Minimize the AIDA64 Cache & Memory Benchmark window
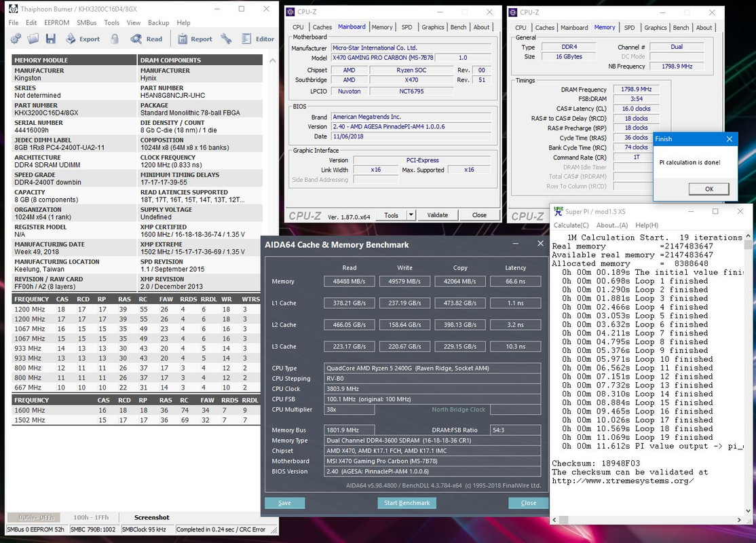 [x=515, y=244]
